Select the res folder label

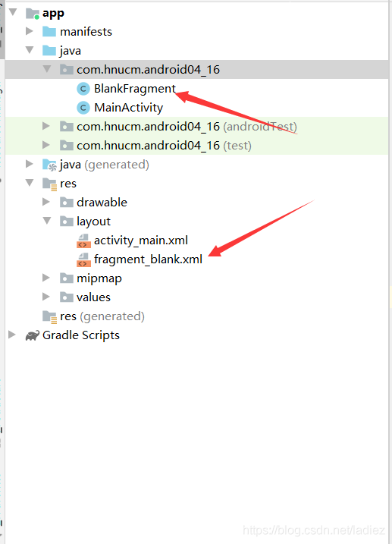point(68,183)
